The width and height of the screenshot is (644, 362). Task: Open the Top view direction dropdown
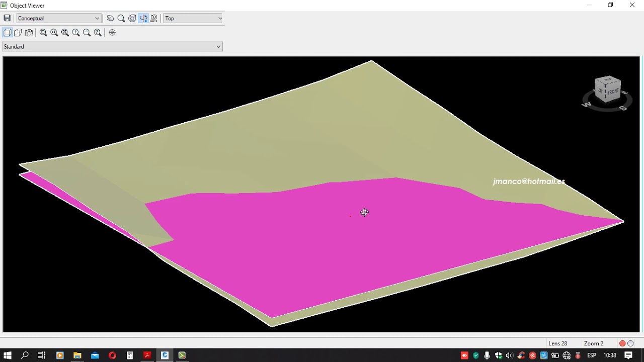193,18
